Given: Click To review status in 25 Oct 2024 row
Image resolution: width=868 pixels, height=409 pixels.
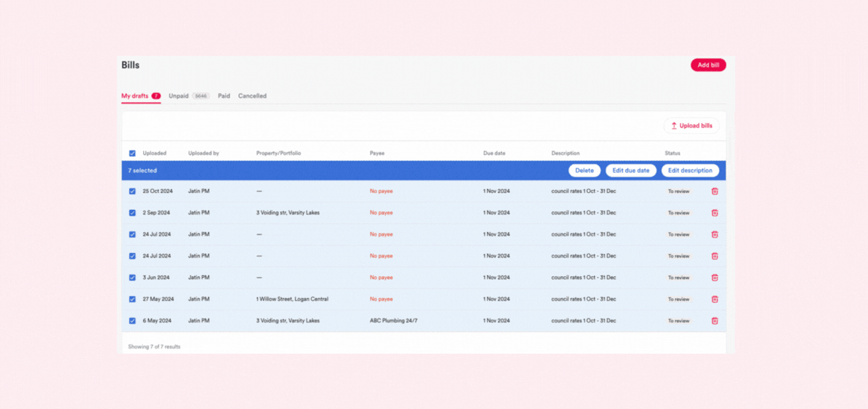Looking at the screenshot, I should 678,191.
